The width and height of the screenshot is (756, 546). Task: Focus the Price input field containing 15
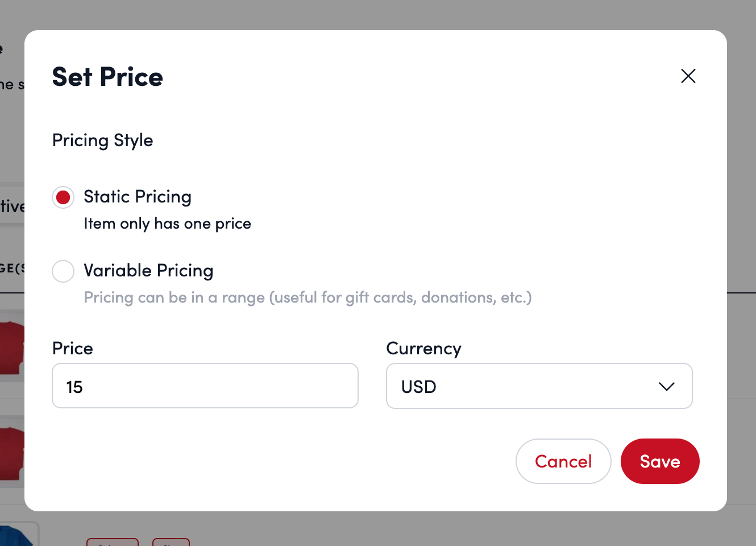coord(205,386)
